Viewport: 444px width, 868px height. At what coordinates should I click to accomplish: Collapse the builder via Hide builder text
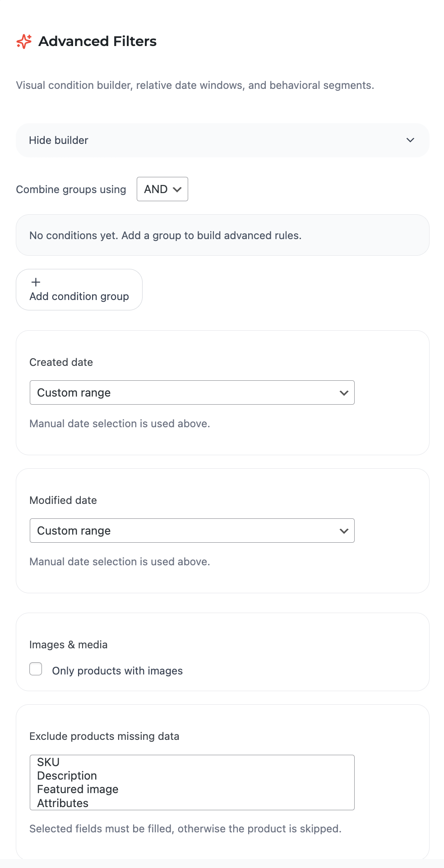[59, 140]
